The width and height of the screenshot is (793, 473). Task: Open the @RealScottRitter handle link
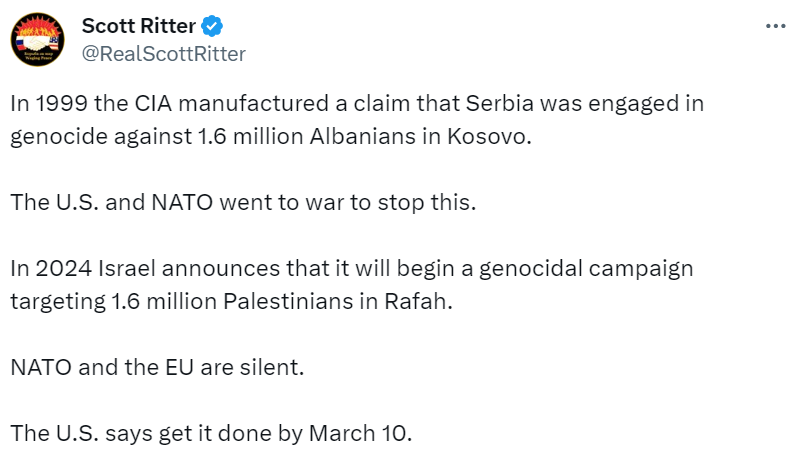tap(163, 53)
